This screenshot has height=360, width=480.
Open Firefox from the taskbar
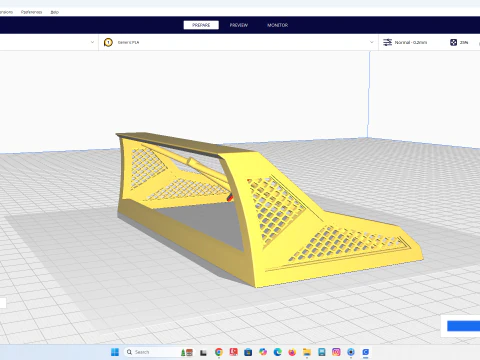click(x=292, y=352)
